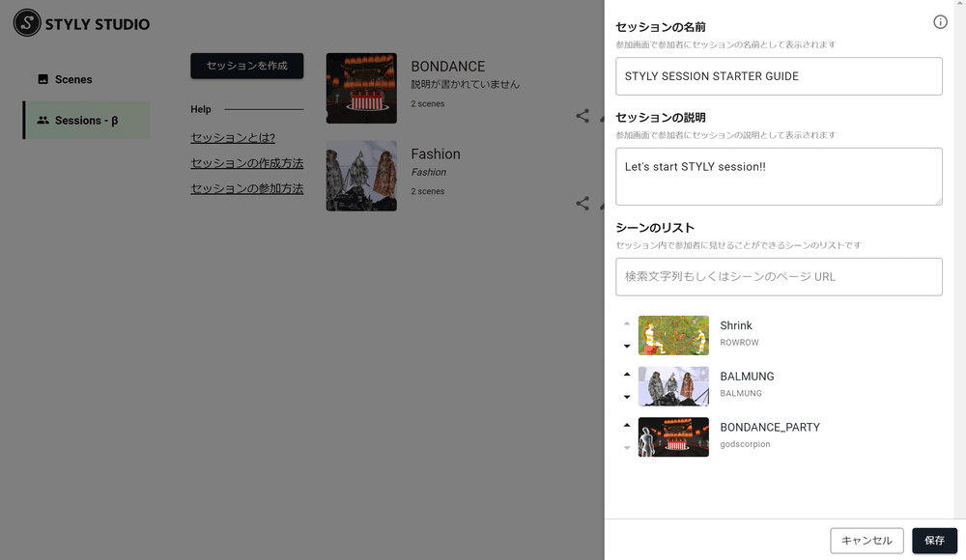
Task: Open the Sessions - β section
Action: (x=86, y=120)
